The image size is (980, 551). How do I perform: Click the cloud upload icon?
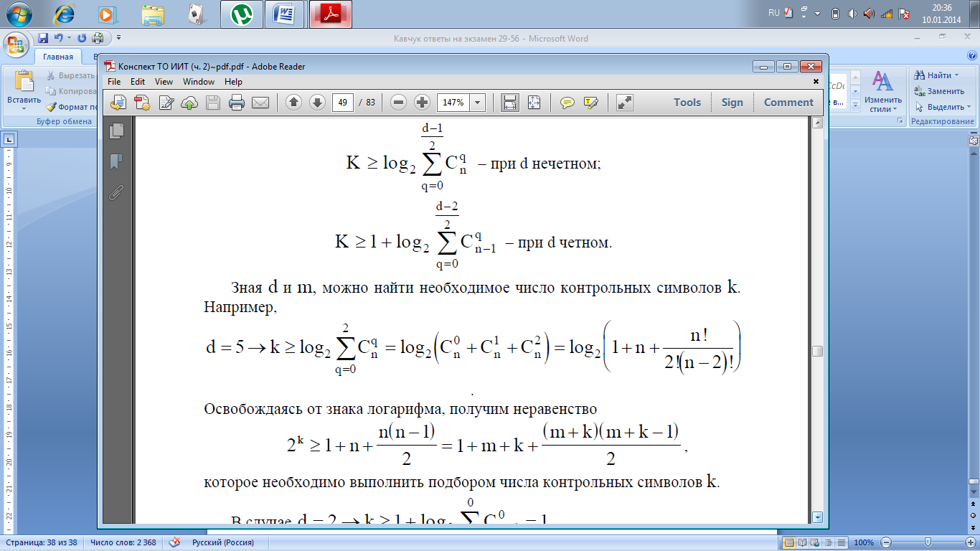click(x=189, y=103)
